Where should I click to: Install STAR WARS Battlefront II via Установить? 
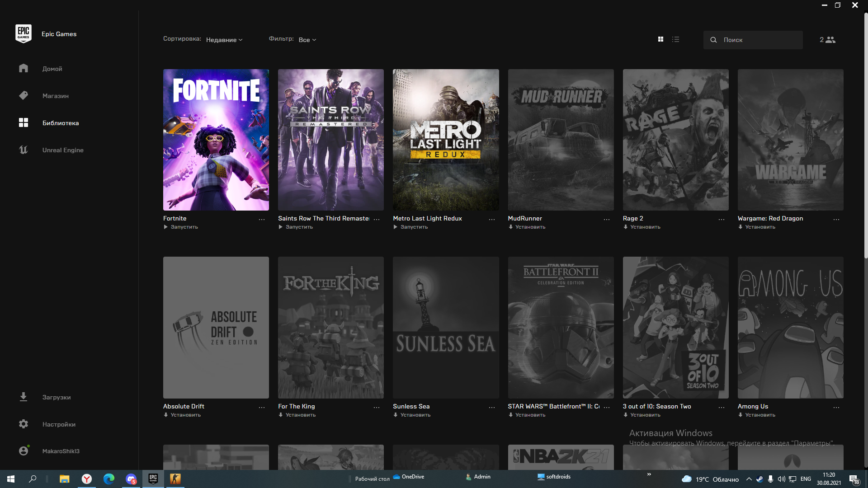tap(527, 415)
